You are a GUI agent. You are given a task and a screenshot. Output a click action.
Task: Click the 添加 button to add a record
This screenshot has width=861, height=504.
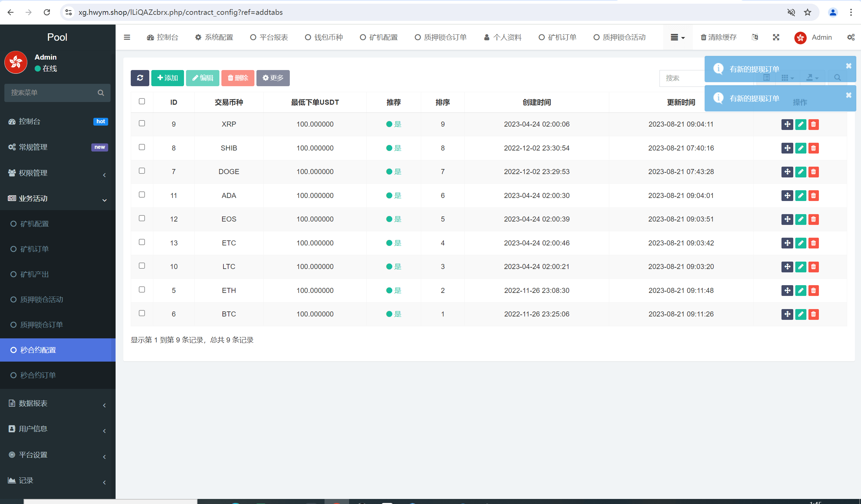167,78
